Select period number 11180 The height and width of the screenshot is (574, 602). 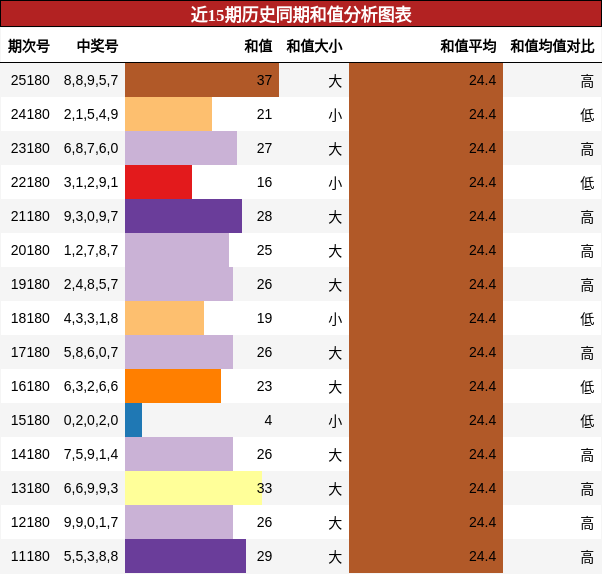coord(30,556)
